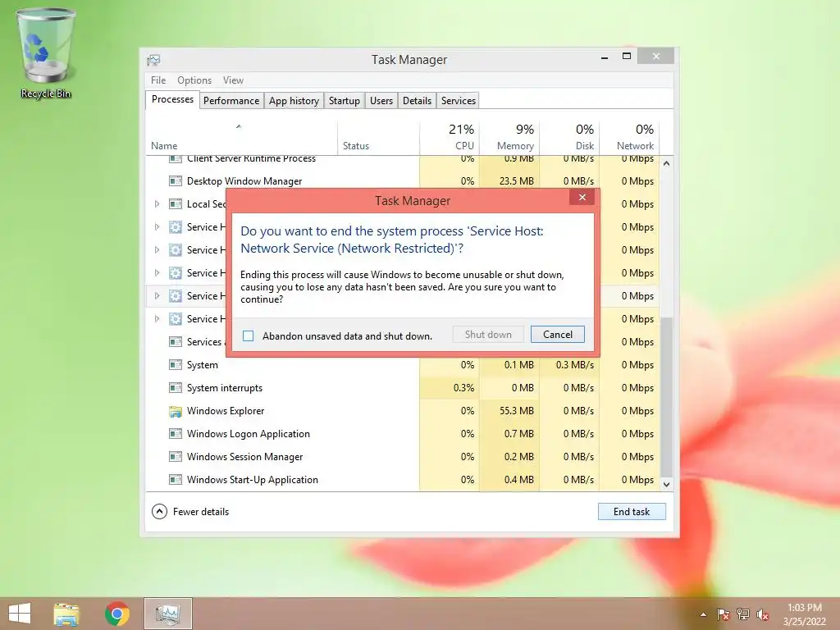This screenshot has height=630, width=840.
Task: Click the Windows Explorer folder icon
Action: click(x=176, y=411)
